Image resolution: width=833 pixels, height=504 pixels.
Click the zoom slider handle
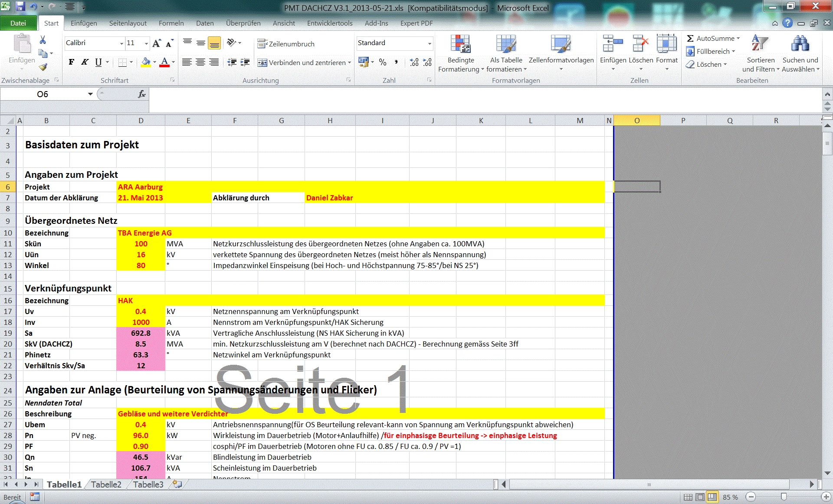point(784,497)
